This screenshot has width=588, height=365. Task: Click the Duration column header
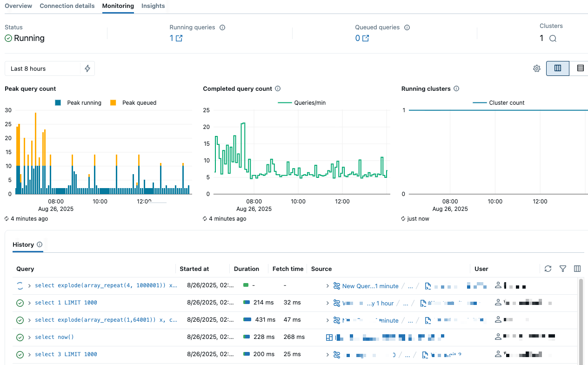[247, 269]
